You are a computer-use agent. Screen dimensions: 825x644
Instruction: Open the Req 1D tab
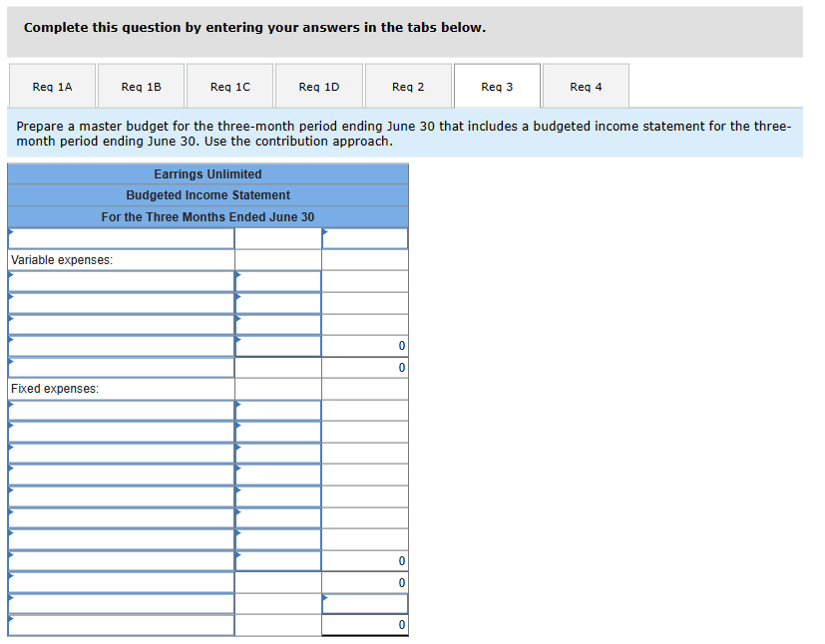click(x=318, y=86)
